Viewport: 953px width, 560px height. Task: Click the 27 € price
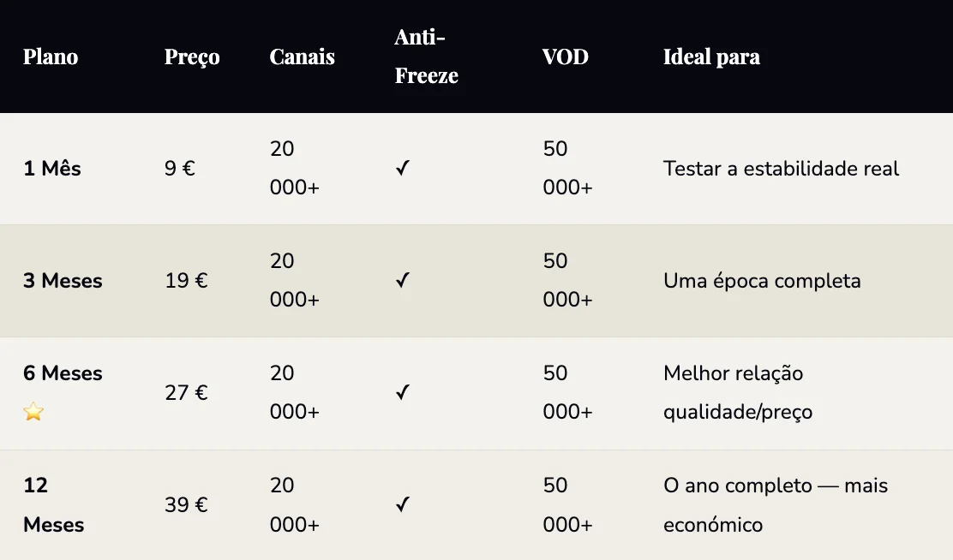coord(186,393)
